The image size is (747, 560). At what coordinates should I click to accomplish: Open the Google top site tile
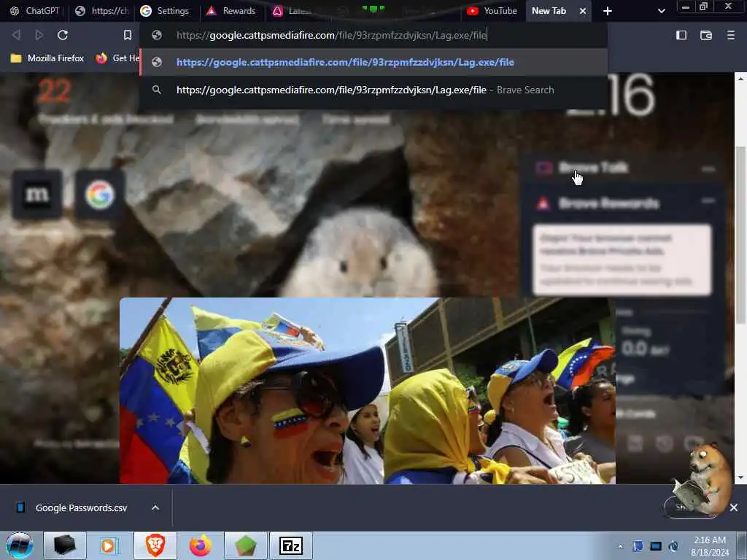pos(99,194)
